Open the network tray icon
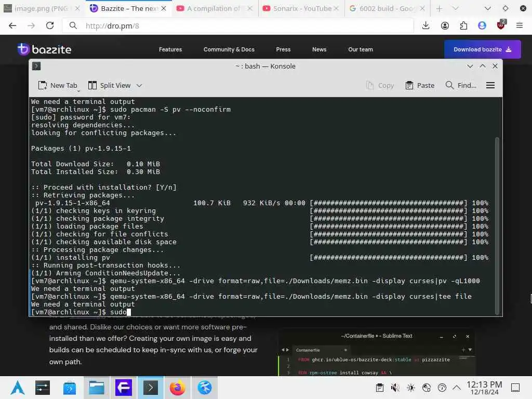The width and height of the screenshot is (532, 399). pos(427,388)
